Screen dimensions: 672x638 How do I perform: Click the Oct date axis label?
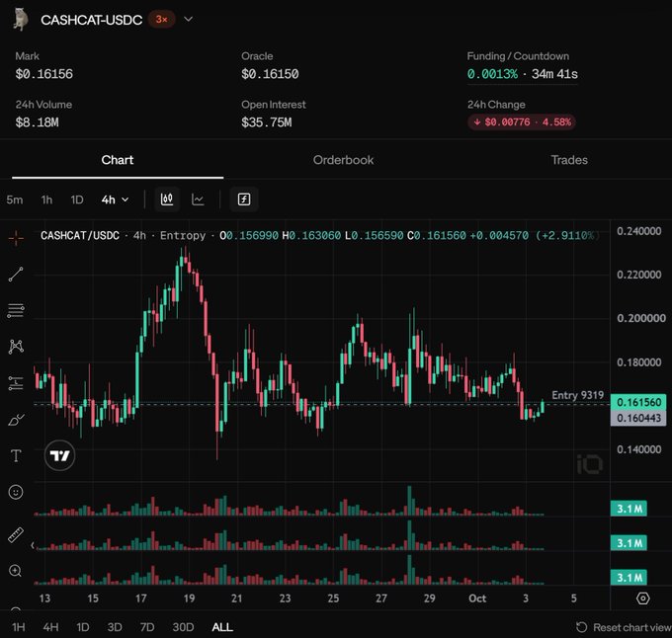pos(477,598)
